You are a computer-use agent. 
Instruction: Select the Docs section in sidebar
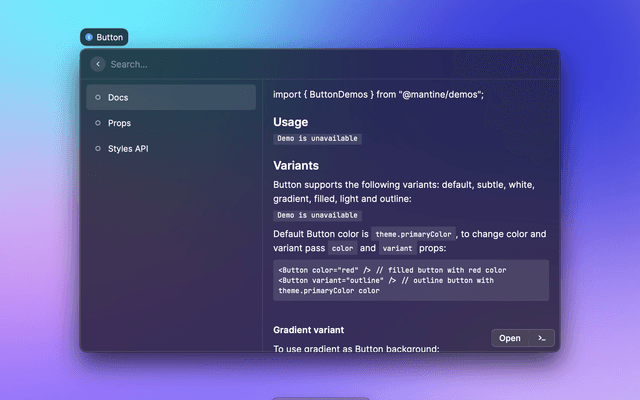point(170,98)
